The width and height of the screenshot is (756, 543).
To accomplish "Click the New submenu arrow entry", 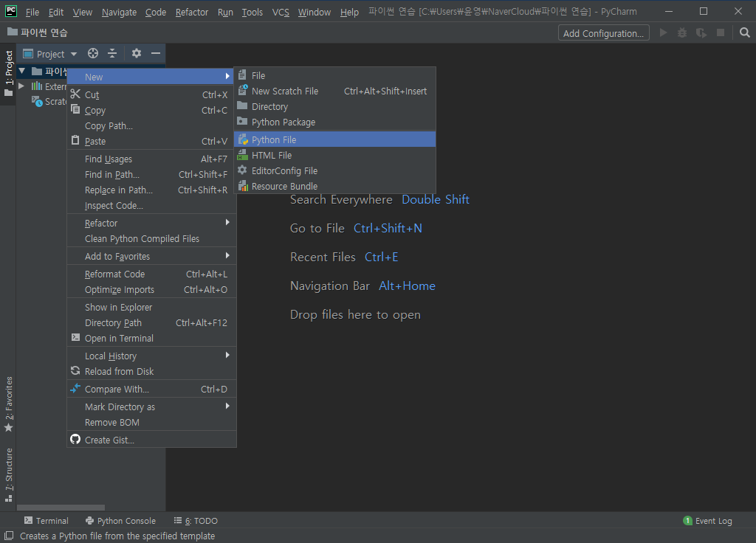I will click(x=151, y=77).
